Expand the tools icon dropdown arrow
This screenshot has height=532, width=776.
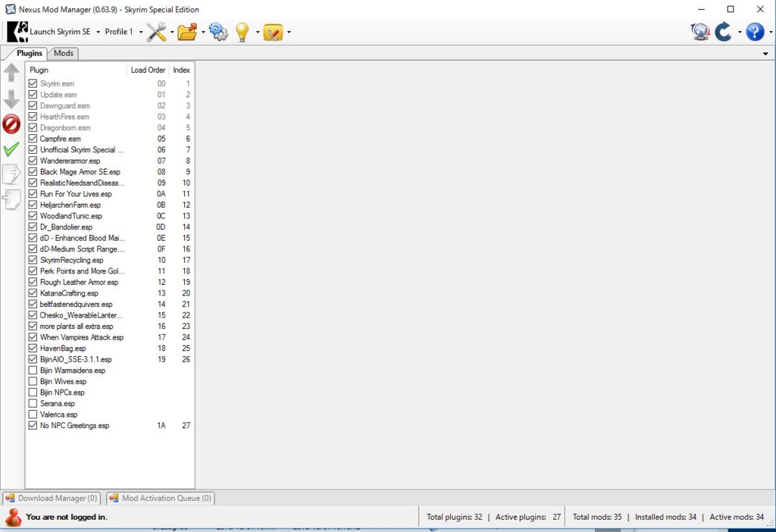[x=172, y=33]
